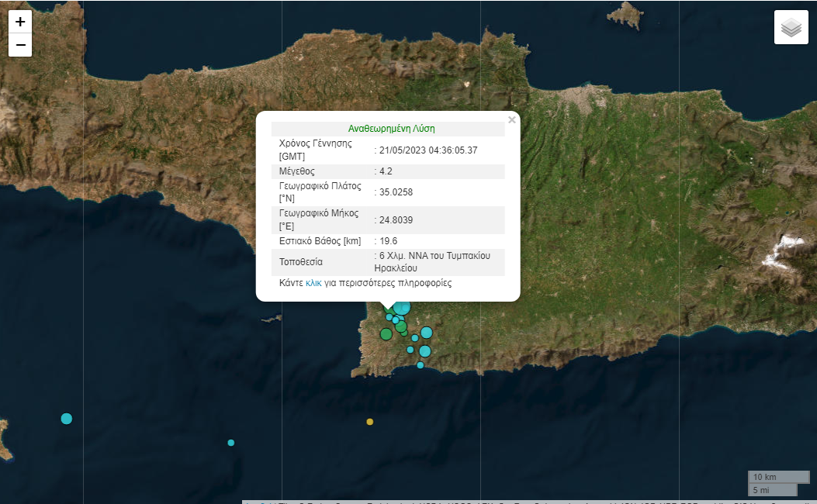Select the largest cyan marker beside the popup tip
This screenshot has width=817, height=504.
click(x=402, y=307)
